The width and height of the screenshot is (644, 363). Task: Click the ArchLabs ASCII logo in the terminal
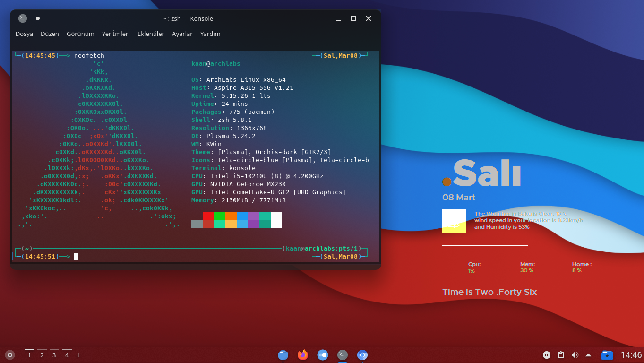[99, 144]
